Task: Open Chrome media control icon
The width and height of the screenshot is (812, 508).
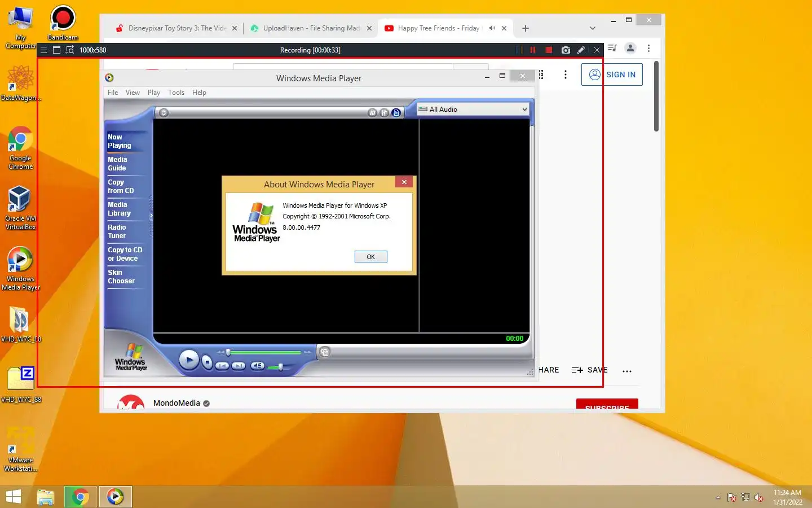Action: coord(612,48)
